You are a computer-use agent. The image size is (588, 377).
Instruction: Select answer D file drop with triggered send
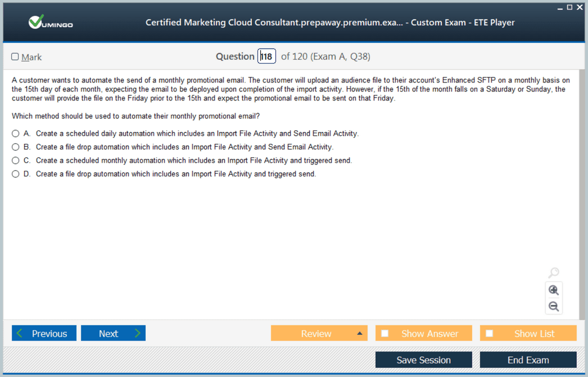16,174
